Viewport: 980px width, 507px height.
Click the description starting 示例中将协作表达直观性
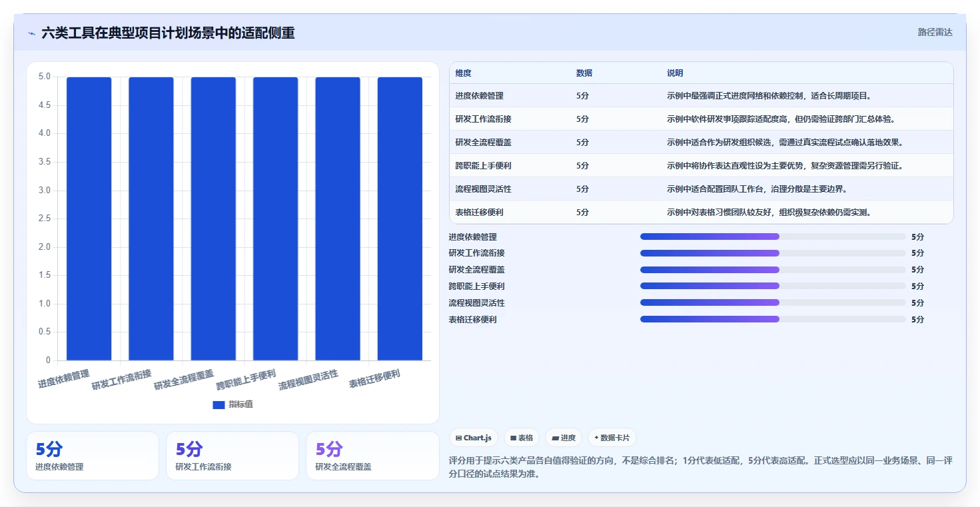click(x=785, y=166)
